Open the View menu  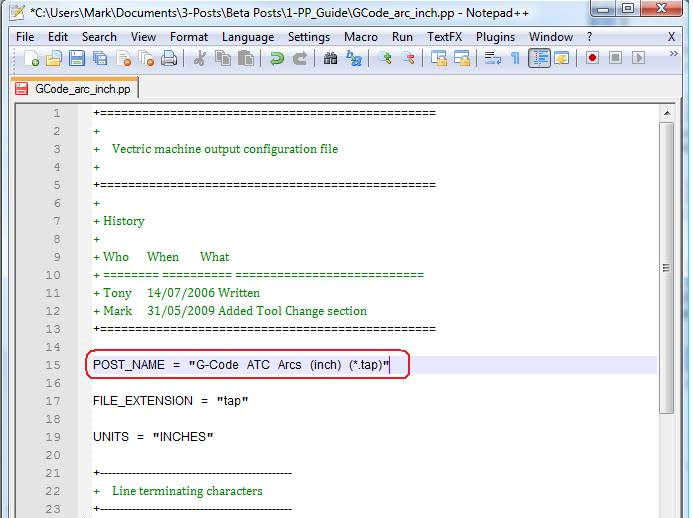point(143,37)
